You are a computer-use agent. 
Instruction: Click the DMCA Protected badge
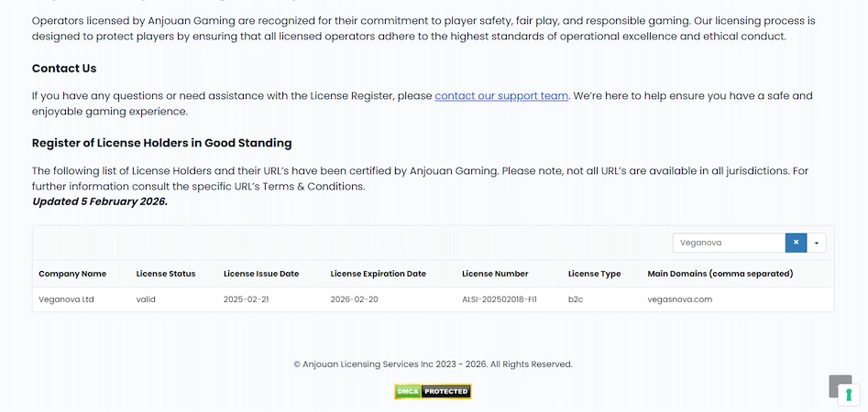tap(433, 391)
